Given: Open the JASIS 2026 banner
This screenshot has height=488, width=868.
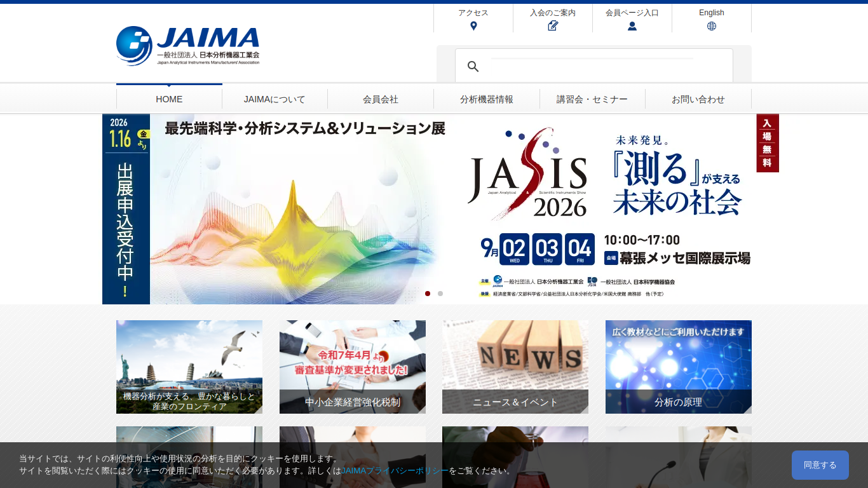Looking at the screenshot, I should pos(440,209).
